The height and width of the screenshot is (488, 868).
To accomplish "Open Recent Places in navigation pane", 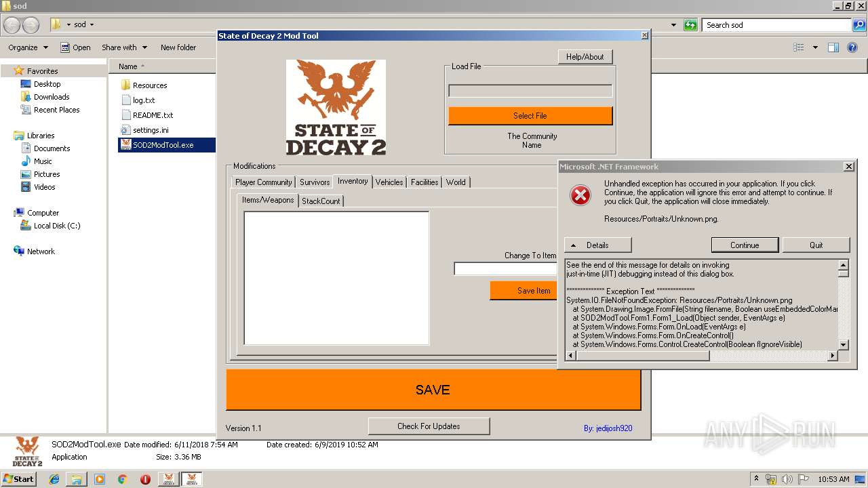I will point(56,110).
